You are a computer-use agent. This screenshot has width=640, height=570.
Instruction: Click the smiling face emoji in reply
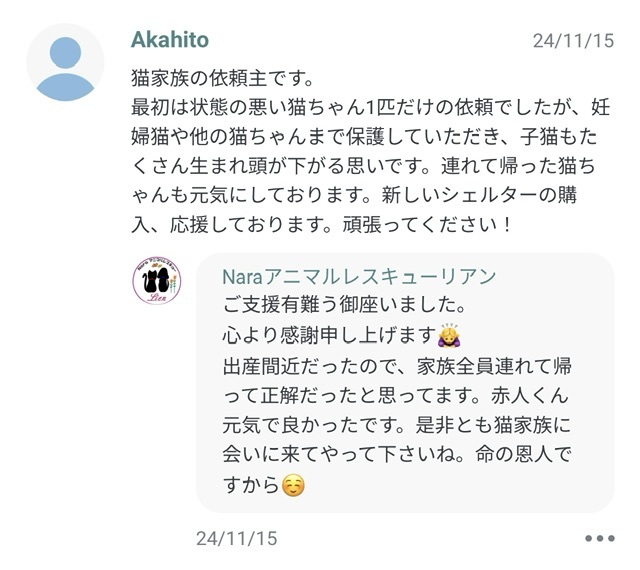pyautogui.click(x=291, y=487)
